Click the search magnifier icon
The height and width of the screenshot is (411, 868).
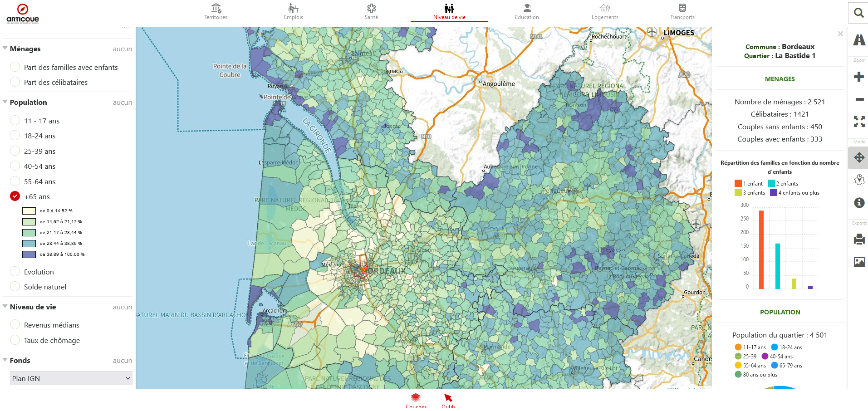coord(858,13)
